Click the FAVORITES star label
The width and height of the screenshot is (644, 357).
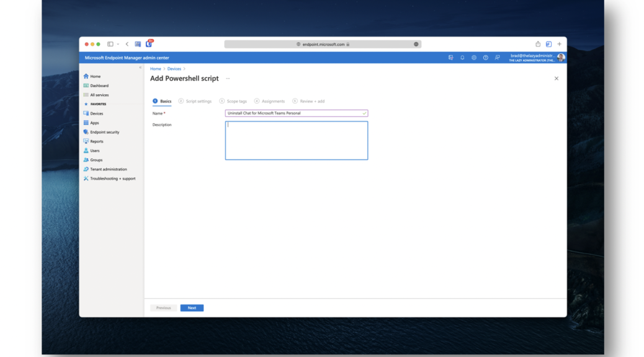point(95,104)
